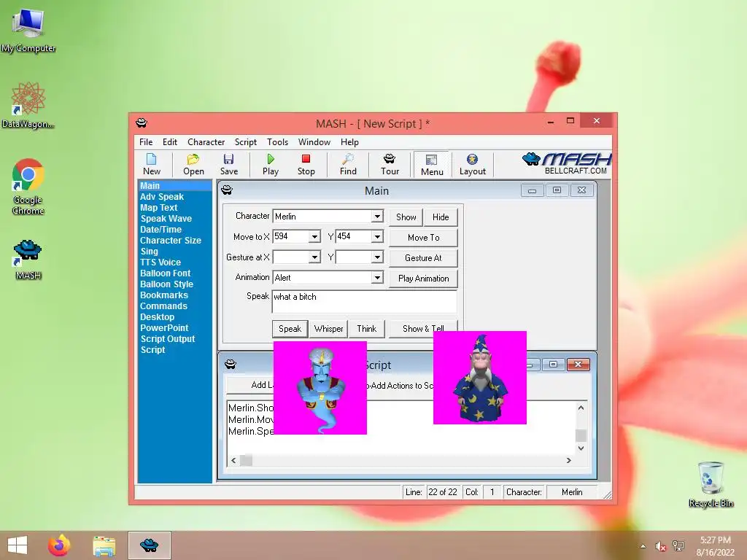Open the Script menu

pos(245,142)
